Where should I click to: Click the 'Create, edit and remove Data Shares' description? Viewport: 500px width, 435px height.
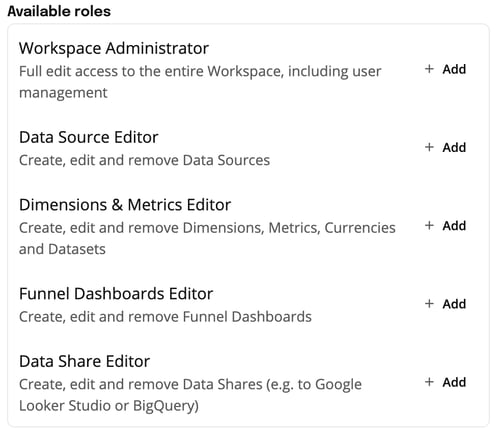pos(190,395)
